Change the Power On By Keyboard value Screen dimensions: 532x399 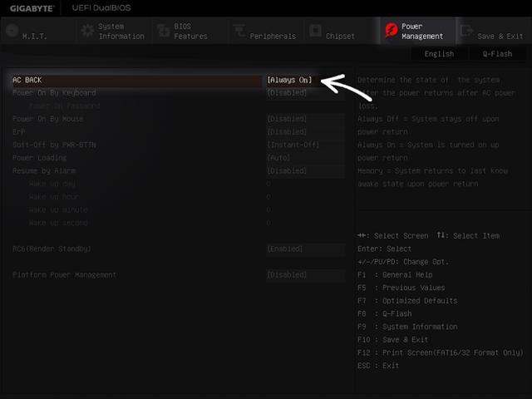[287, 93]
